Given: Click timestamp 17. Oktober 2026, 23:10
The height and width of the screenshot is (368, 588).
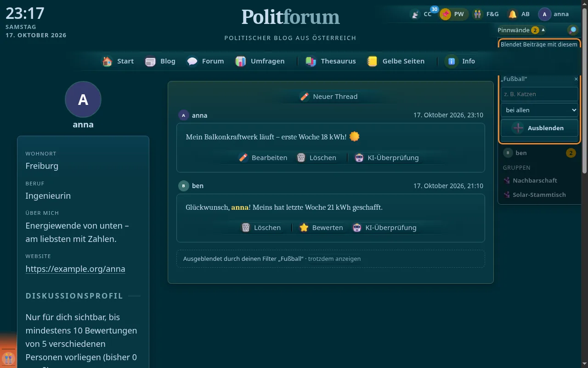Looking at the screenshot, I should click(448, 115).
